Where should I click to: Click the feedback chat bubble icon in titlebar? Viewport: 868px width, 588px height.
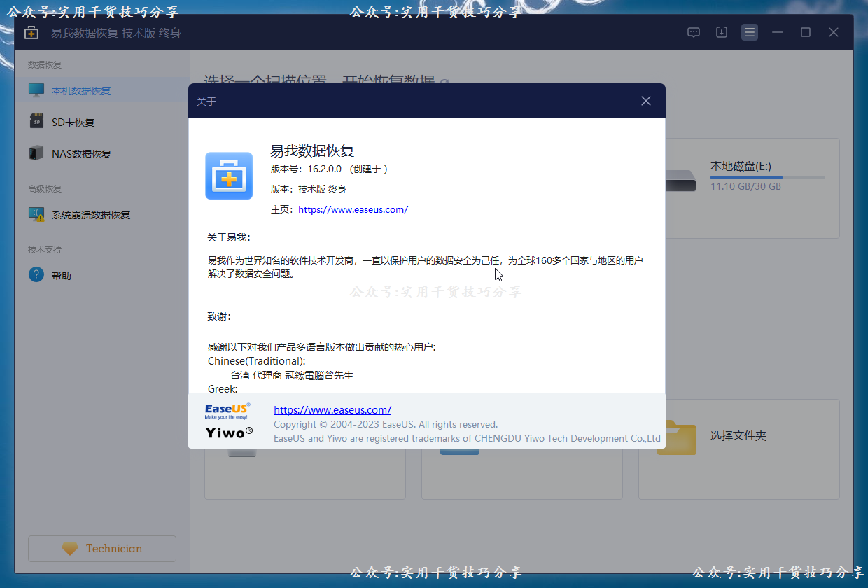click(693, 31)
